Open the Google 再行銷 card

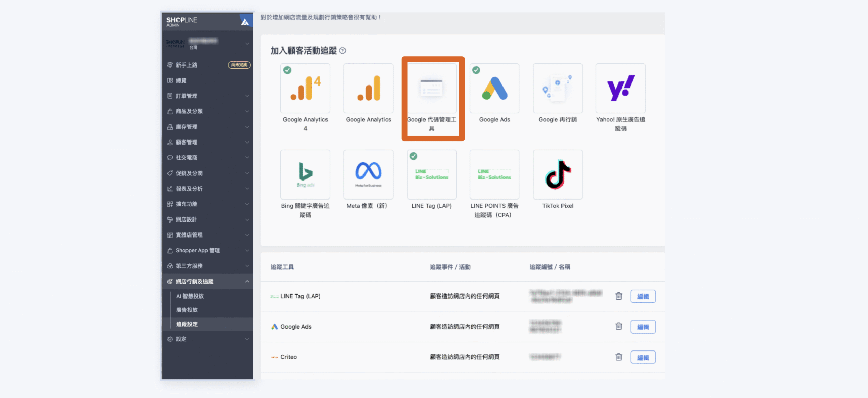pos(558,88)
